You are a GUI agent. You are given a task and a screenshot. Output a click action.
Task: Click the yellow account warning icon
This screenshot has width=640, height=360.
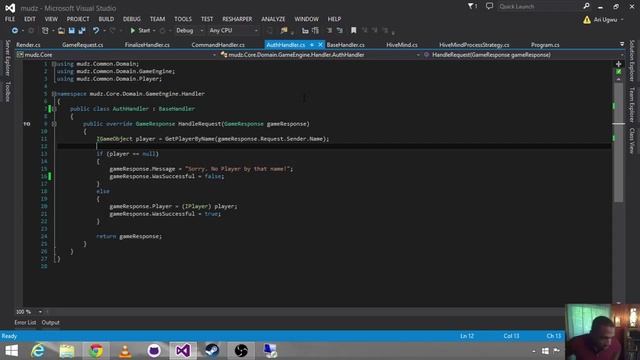click(x=587, y=20)
